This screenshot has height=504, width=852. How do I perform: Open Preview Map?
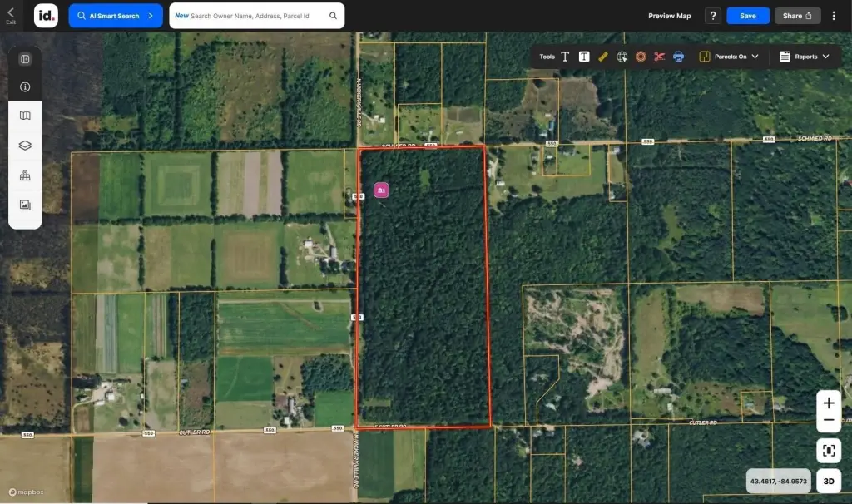(670, 16)
